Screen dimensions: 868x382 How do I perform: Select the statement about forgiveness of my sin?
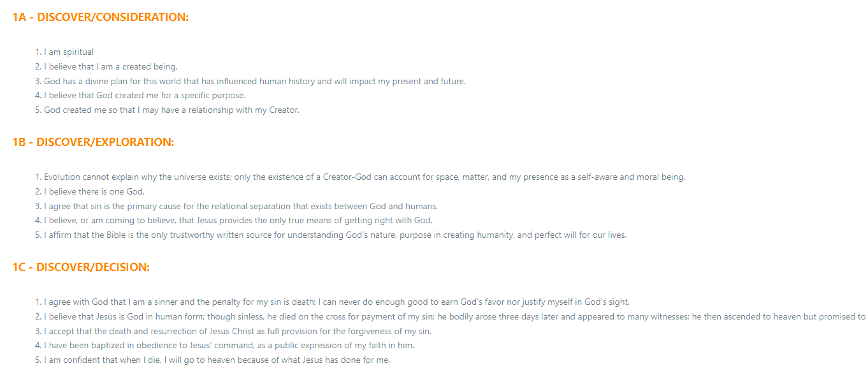coord(238,332)
